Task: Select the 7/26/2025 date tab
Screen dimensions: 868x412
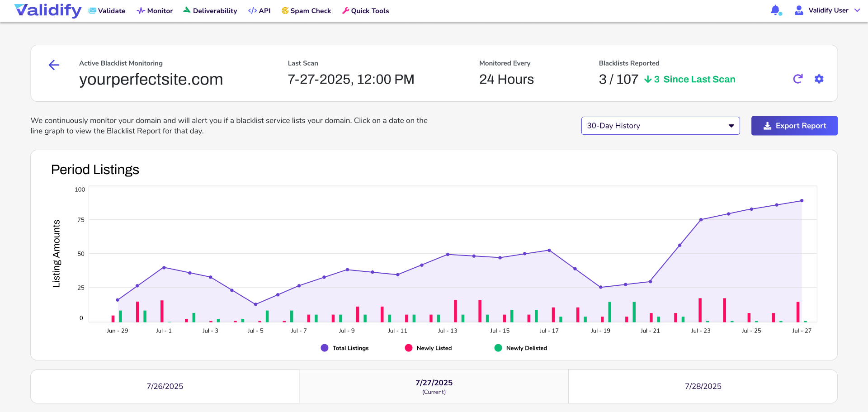Action: click(165, 386)
